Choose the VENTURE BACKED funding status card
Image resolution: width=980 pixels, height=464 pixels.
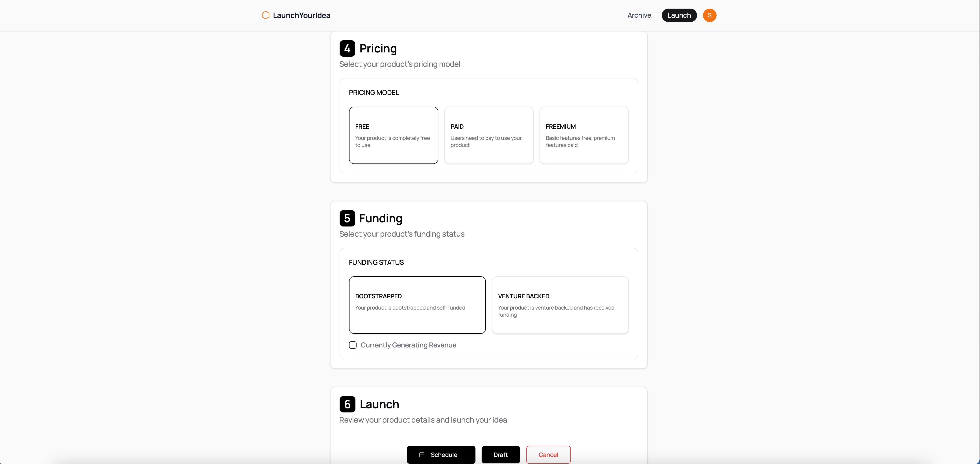[560, 305]
